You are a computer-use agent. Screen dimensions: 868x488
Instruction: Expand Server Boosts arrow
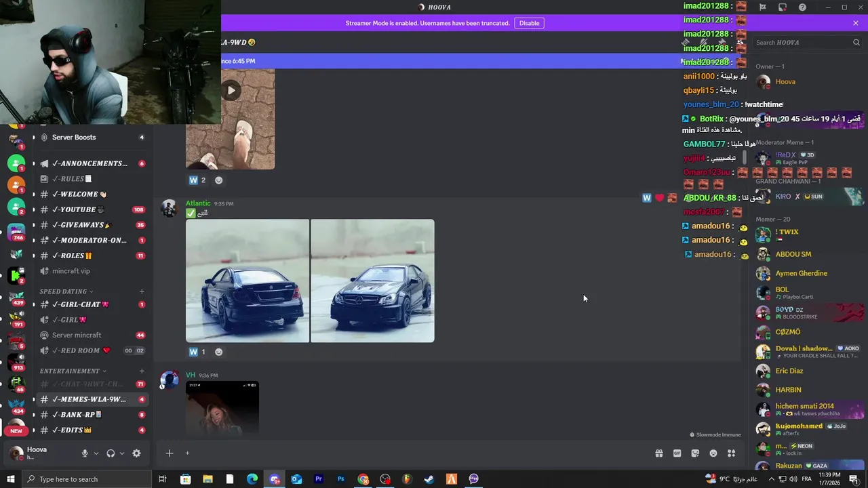(33, 137)
